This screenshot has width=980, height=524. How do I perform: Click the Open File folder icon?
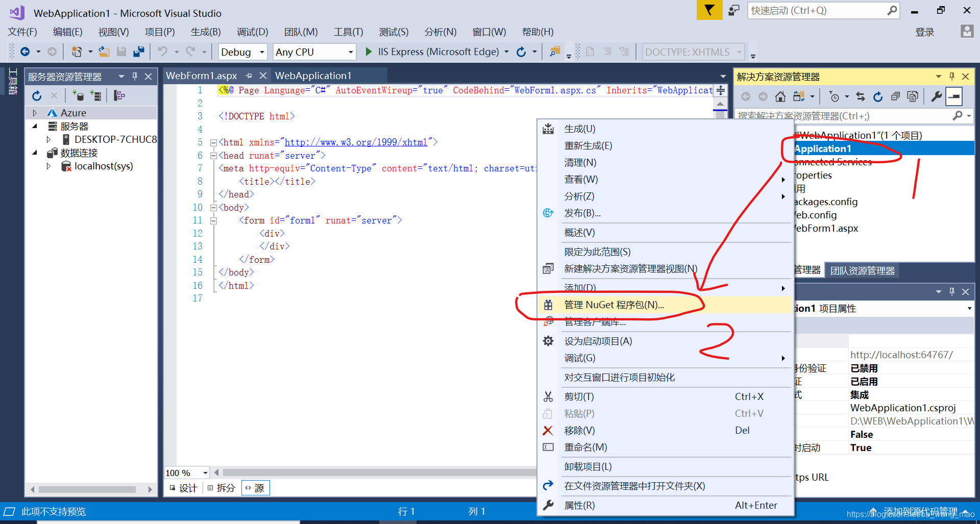(104, 52)
